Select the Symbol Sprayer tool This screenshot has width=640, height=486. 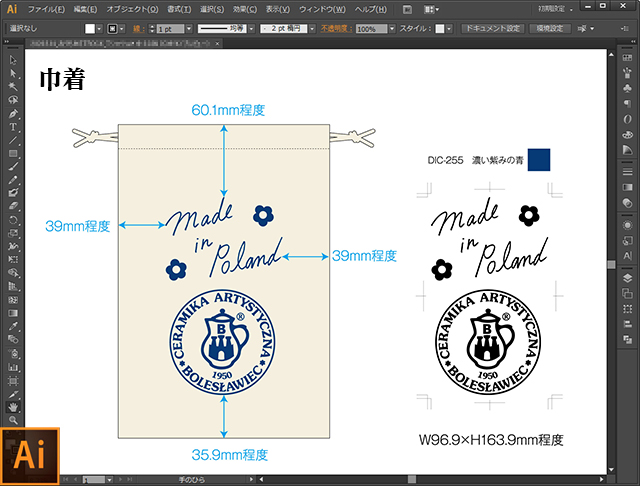(13, 353)
